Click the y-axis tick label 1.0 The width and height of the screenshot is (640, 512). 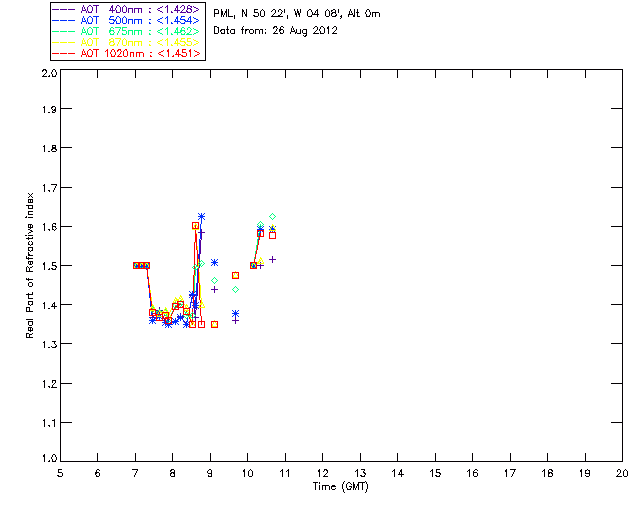(49, 458)
